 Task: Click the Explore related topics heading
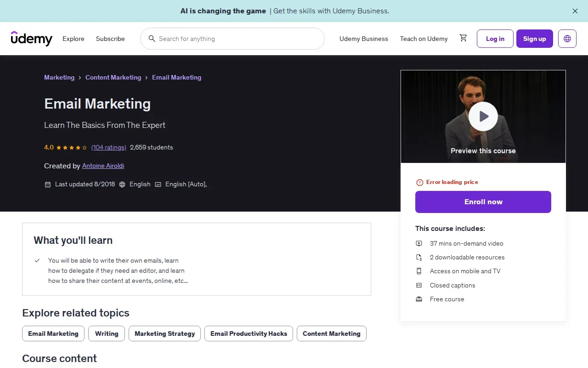coord(76,313)
